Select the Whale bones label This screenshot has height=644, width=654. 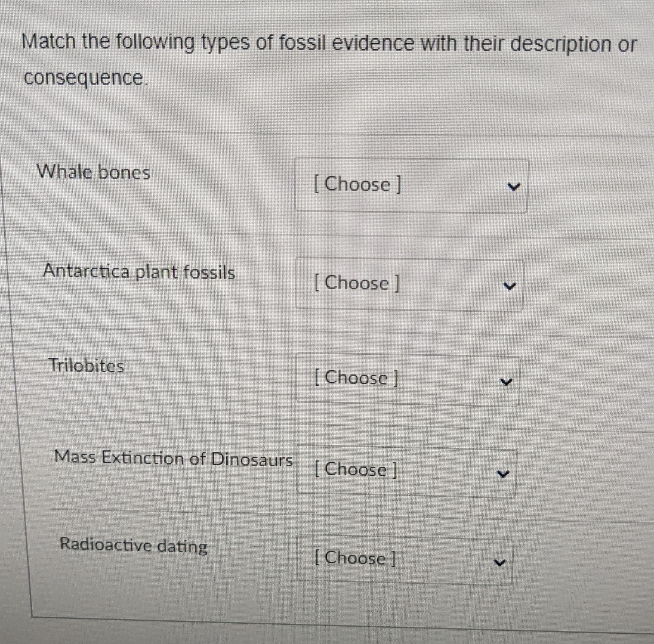[92, 173]
